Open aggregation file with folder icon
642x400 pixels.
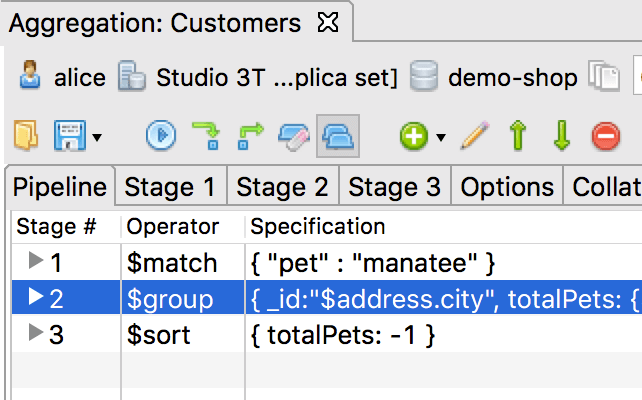(x=26, y=135)
